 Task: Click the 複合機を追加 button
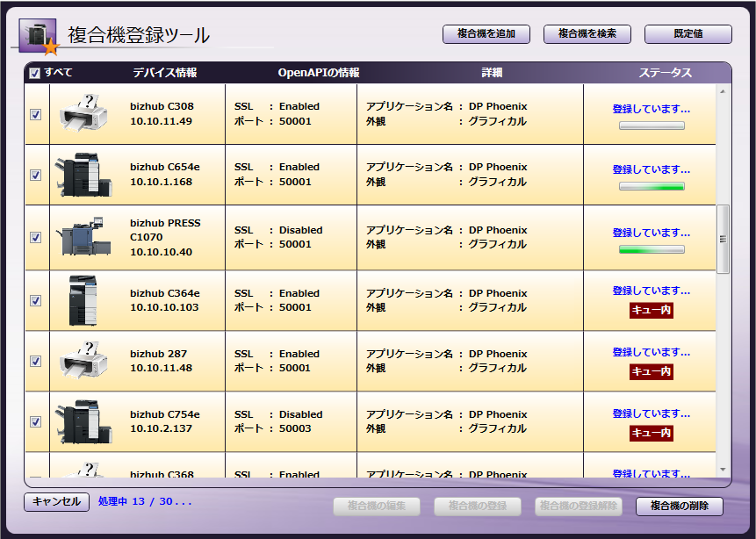click(x=486, y=34)
